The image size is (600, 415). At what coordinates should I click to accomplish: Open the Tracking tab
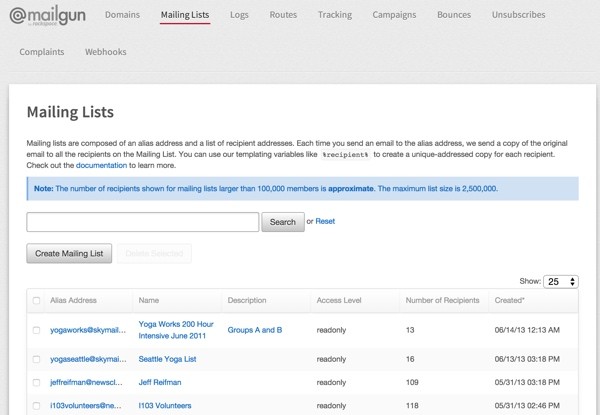coord(335,15)
